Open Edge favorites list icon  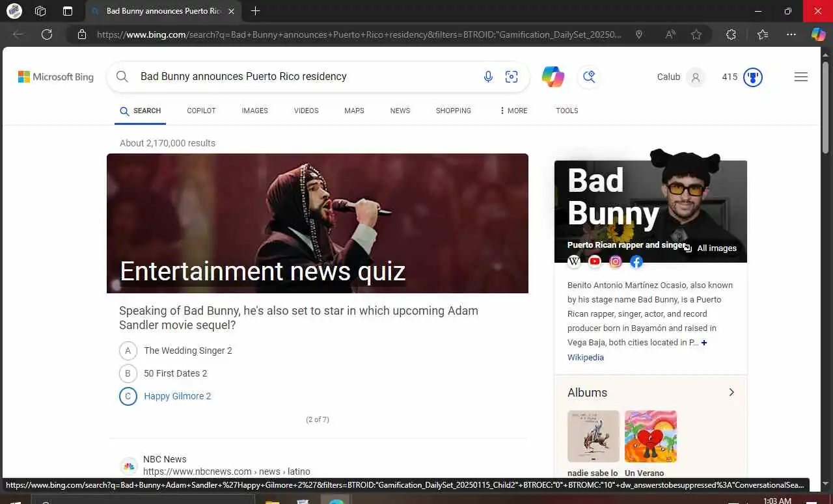(x=763, y=34)
